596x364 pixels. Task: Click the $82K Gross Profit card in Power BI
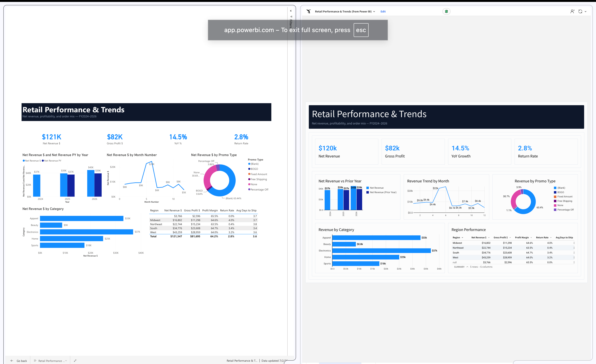coord(115,139)
